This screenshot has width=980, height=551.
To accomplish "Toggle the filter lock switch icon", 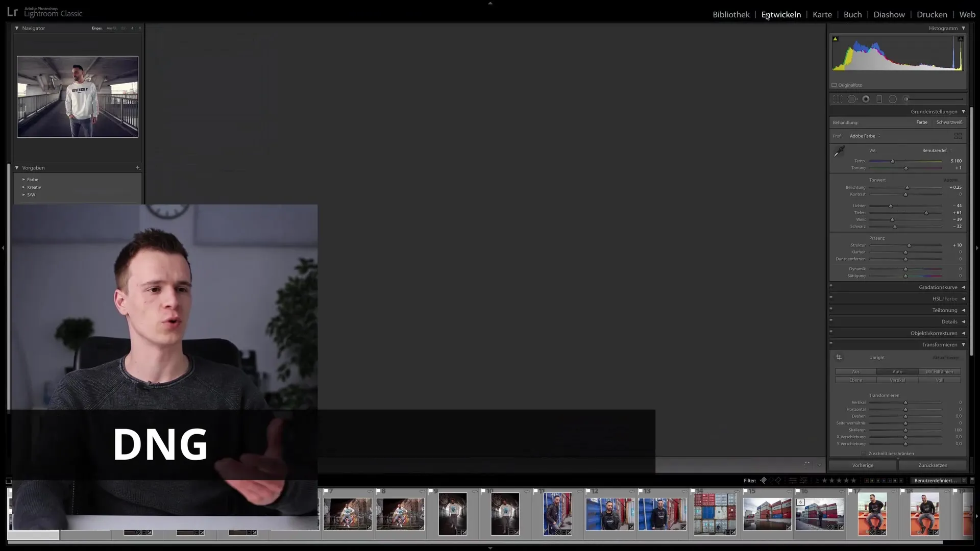I will [x=972, y=481].
